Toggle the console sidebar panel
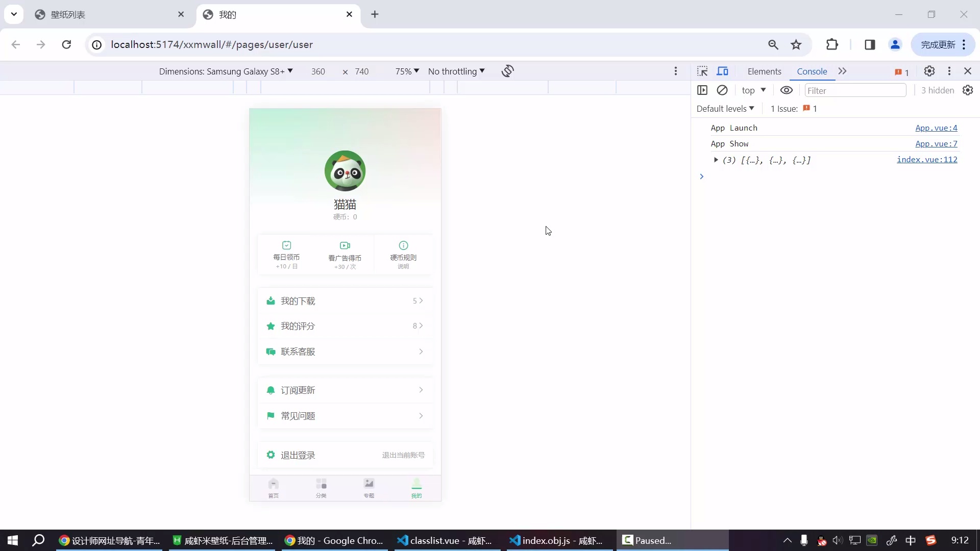The image size is (980, 551). click(702, 90)
